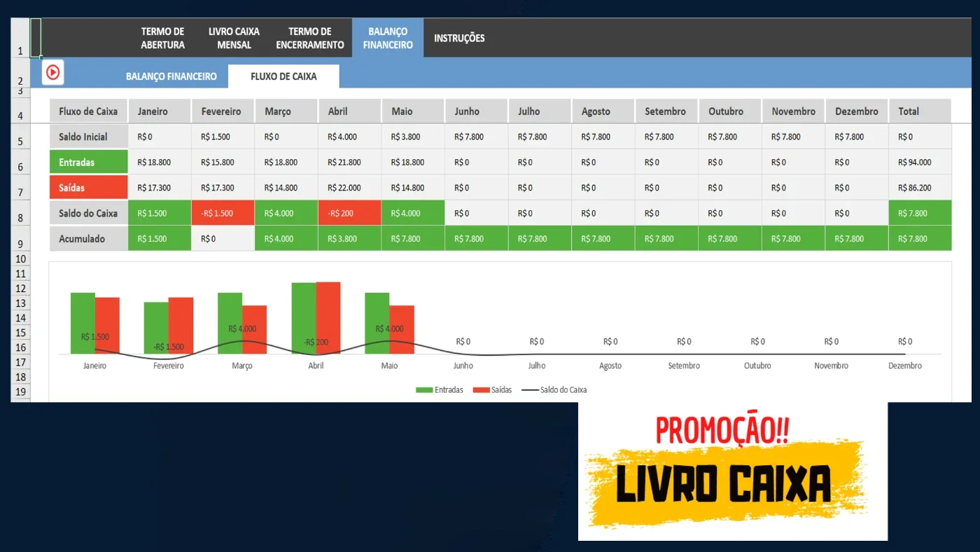This screenshot has width=980, height=552.
Task: Open the TERMO DE ABERTURA tab
Action: [x=162, y=38]
